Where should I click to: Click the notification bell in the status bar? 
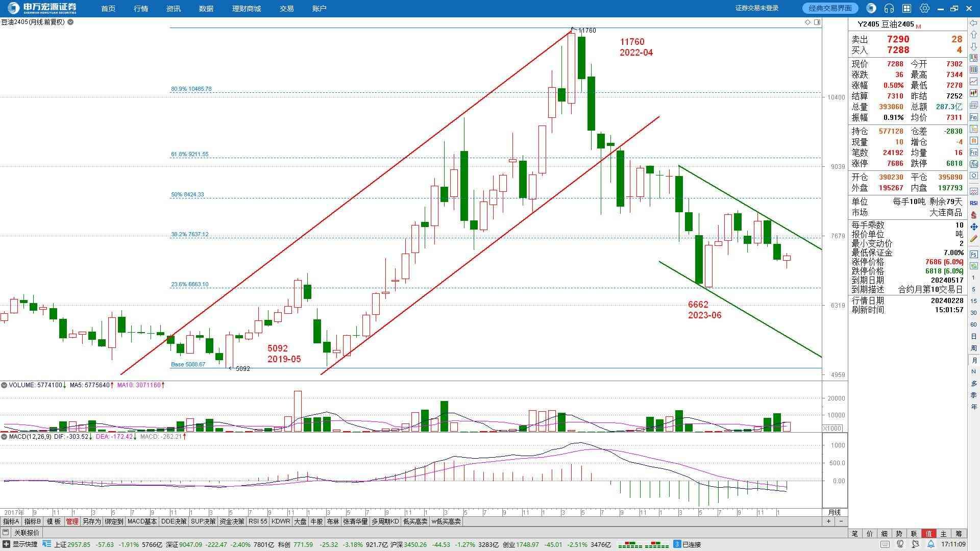click(x=931, y=544)
